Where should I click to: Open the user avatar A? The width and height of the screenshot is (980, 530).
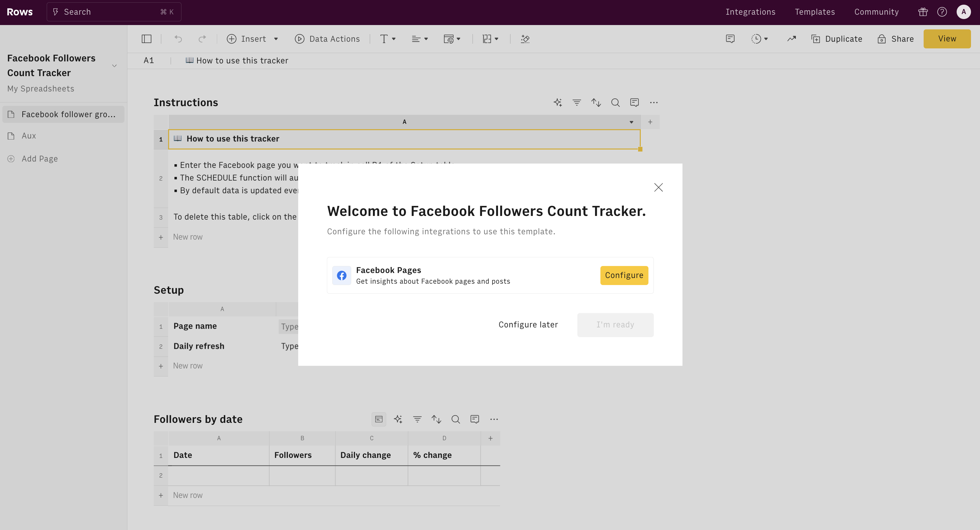(x=964, y=12)
